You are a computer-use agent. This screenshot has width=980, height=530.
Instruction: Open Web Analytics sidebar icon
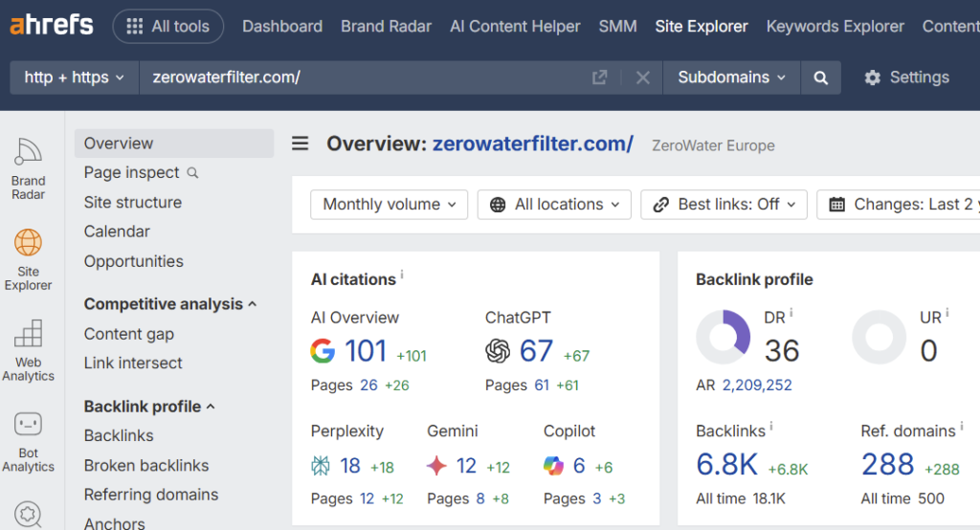28,350
